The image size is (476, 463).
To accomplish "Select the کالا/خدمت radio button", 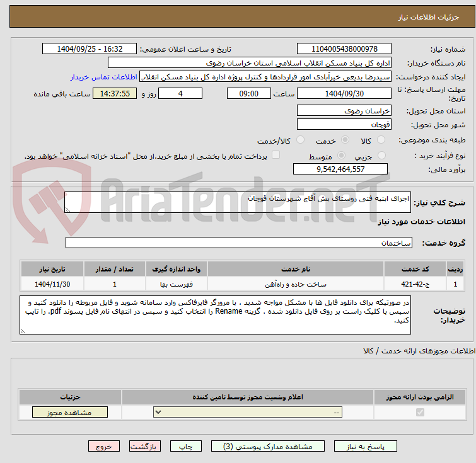I will 300,140.
